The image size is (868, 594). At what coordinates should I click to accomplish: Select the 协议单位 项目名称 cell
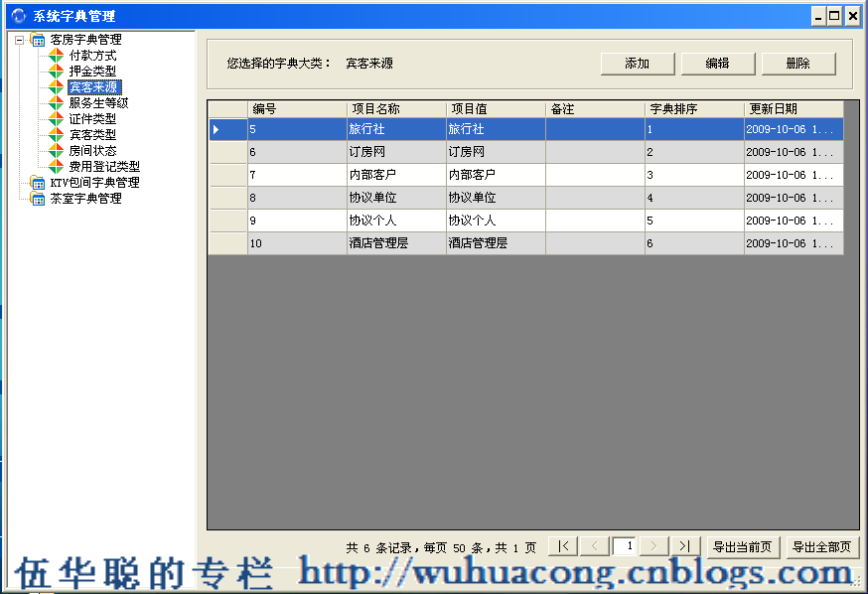point(397,198)
